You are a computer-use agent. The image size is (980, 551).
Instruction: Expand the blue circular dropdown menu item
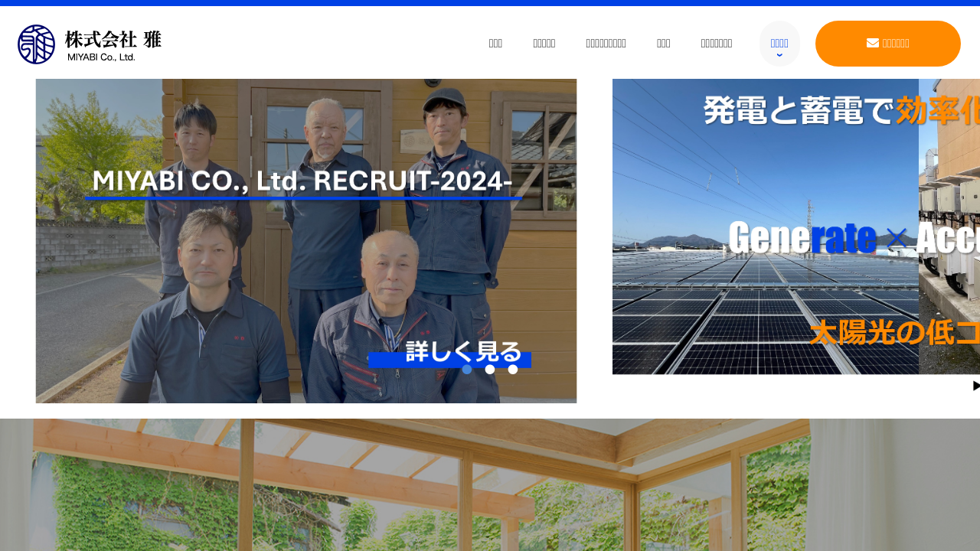pyautogui.click(x=779, y=44)
